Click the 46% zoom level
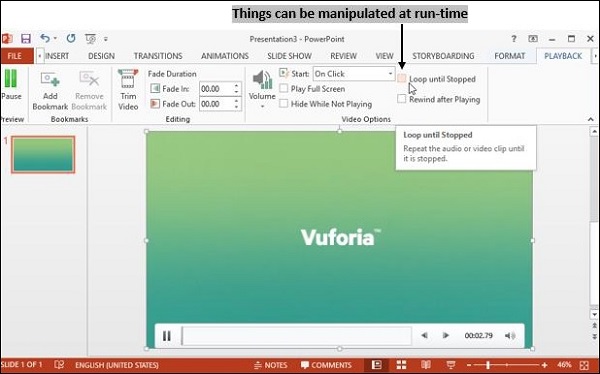This screenshot has height=374, width=600. pyautogui.click(x=565, y=365)
